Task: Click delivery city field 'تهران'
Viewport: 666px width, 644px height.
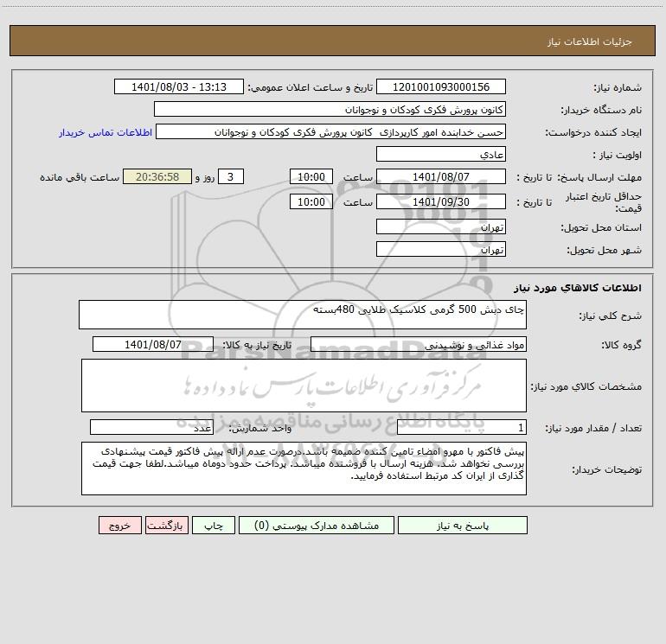Action: 441,249
